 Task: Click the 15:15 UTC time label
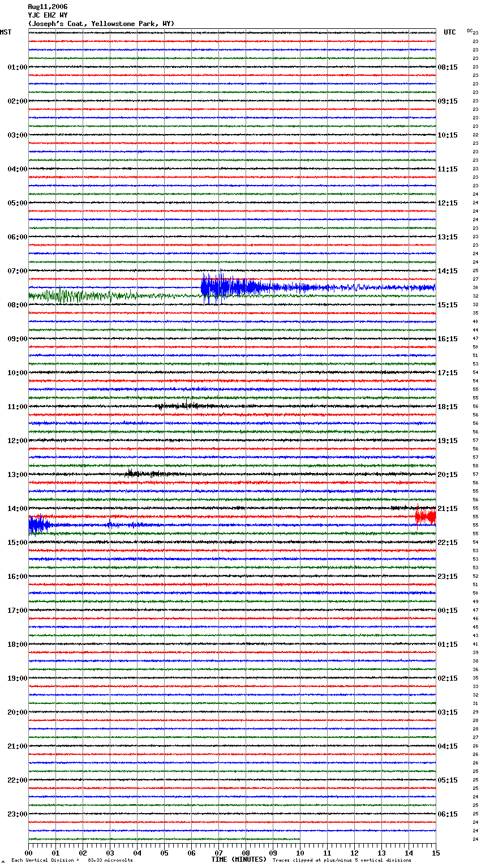tap(448, 305)
